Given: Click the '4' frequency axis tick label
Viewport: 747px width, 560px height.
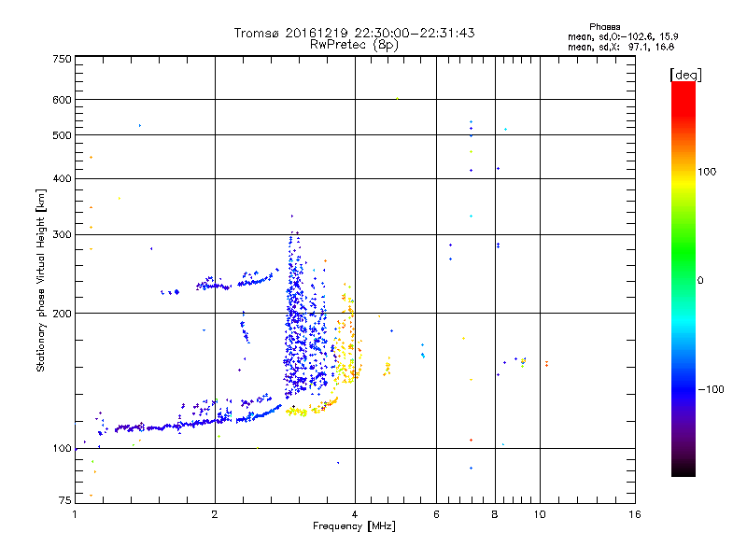Looking at the screenshot, I should (355, 514).
